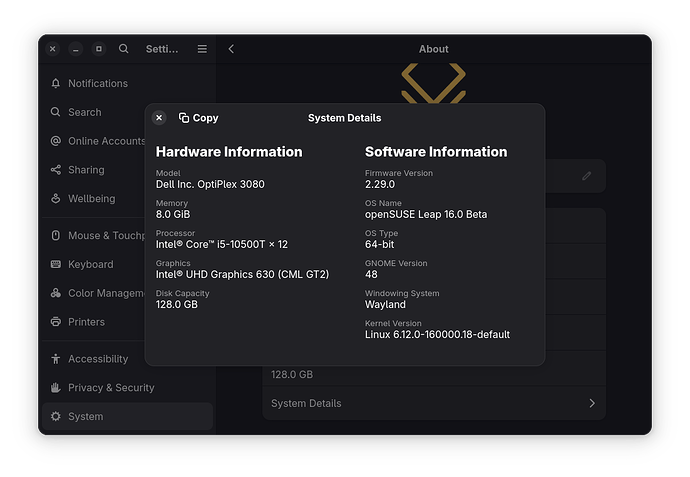The width and height of the screenshot is (690, 477).
Task: Click the Color Management icon
Action: click(55, 293)
